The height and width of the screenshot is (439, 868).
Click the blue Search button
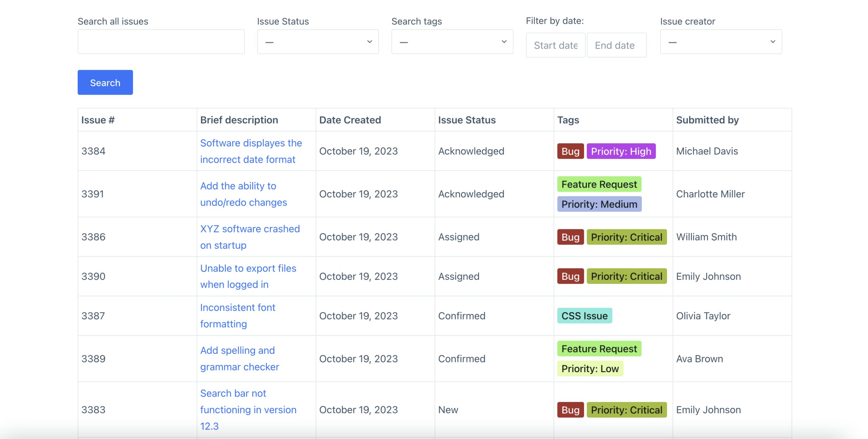105,82
